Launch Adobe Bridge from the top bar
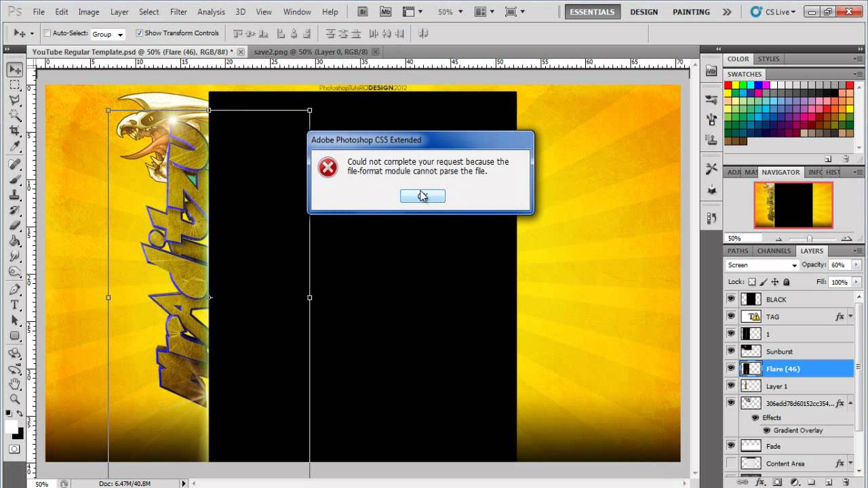Screen dimensions: 868x488 [363, 12]
